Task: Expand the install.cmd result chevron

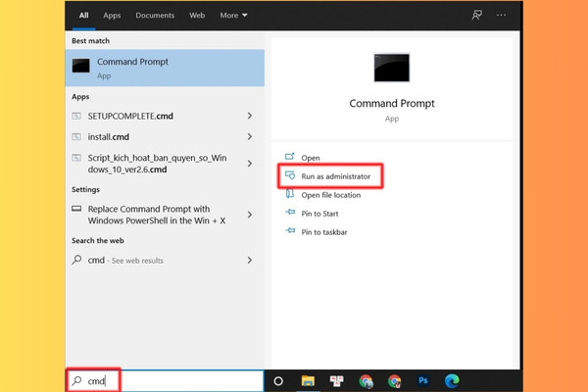Action: pyautogui.click(x=250, y=137)
